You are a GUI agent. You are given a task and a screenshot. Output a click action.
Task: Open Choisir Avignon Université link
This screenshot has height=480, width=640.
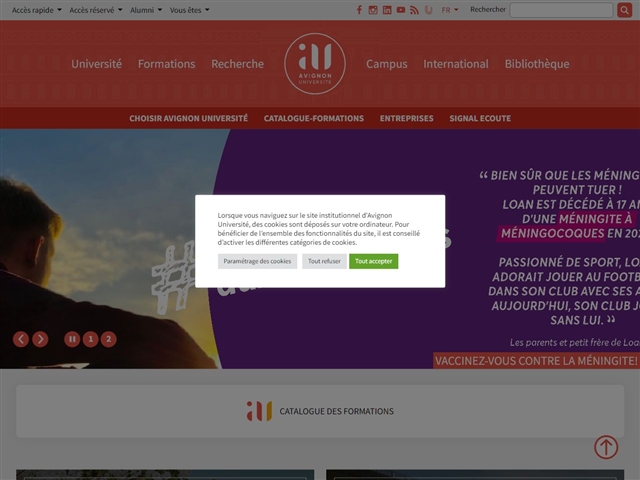[x=189, y=118]
